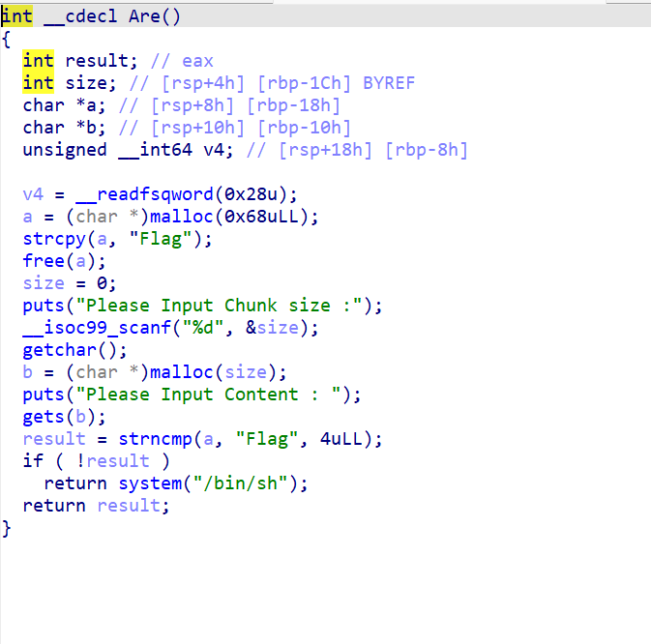
Task: Click the closing brace of the function
Action: (x=6, y=529)
